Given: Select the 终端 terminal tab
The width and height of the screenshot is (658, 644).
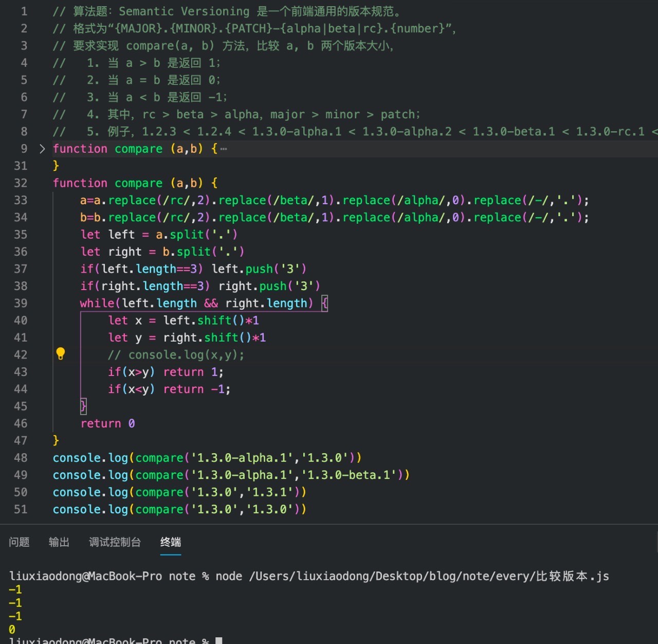Looking at the screenshot, I should tap(171, 542).
